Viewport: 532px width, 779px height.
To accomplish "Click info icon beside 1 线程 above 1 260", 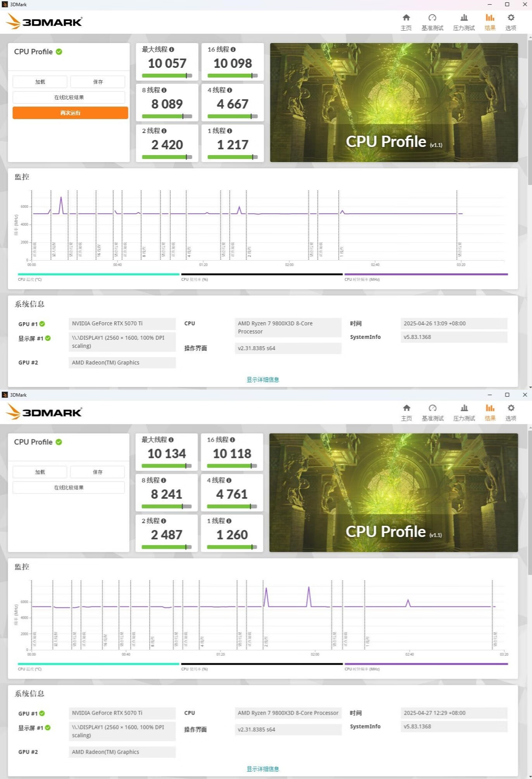I will pyautogui.click(x=229, y=521).
